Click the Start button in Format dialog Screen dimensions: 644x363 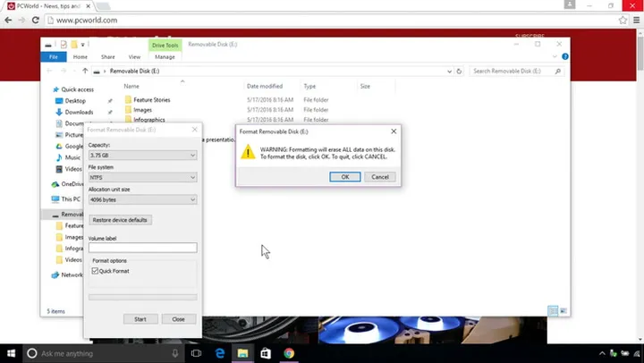point(140,319)
